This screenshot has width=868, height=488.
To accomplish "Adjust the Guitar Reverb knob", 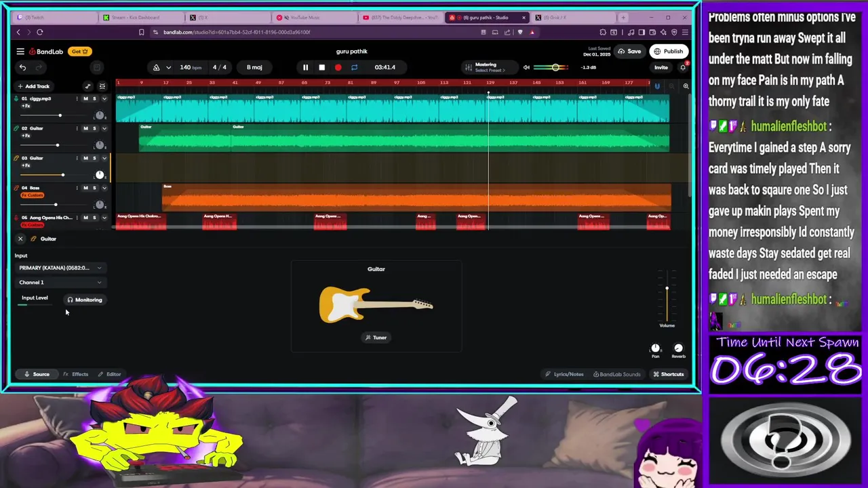I will pyautogui.click(x=678, y=348).
